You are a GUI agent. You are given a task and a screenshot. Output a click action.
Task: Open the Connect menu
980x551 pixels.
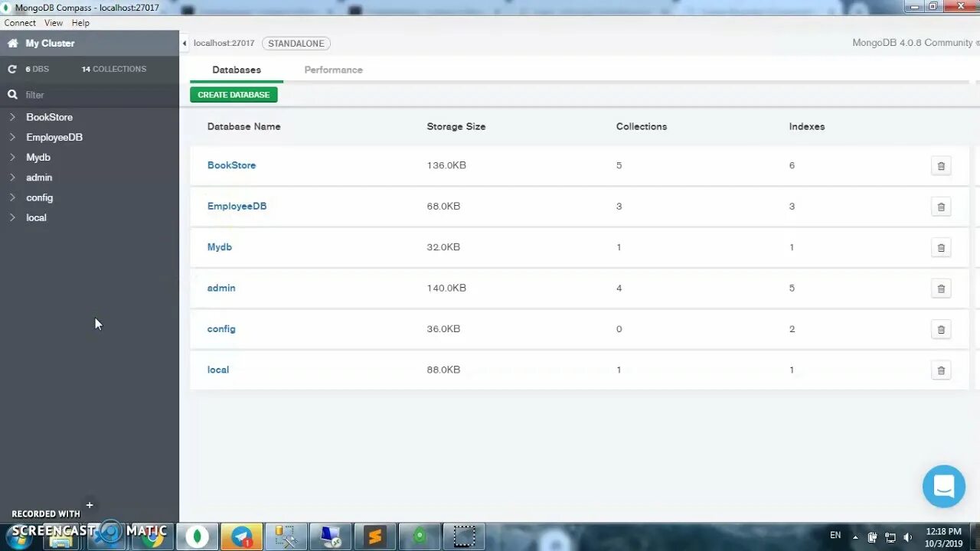20,23
